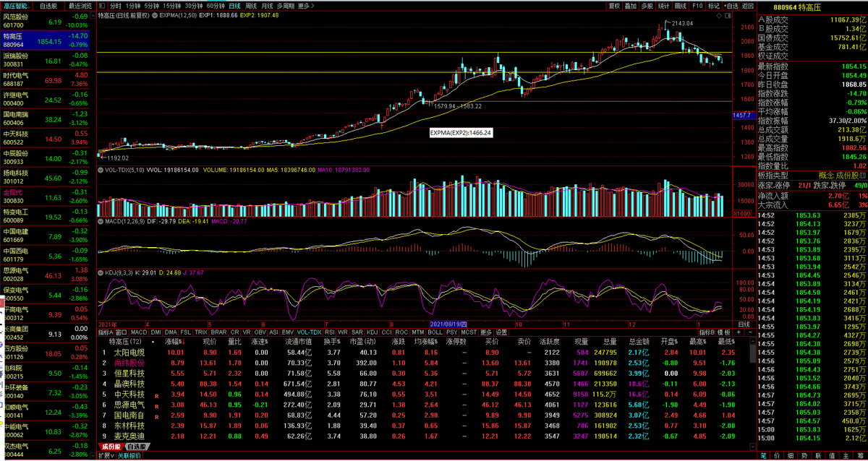Click 返回 back button
Image resolution: width=868 pixels, height=461 pixels.
pyautogui.click(x=749, y=5)
